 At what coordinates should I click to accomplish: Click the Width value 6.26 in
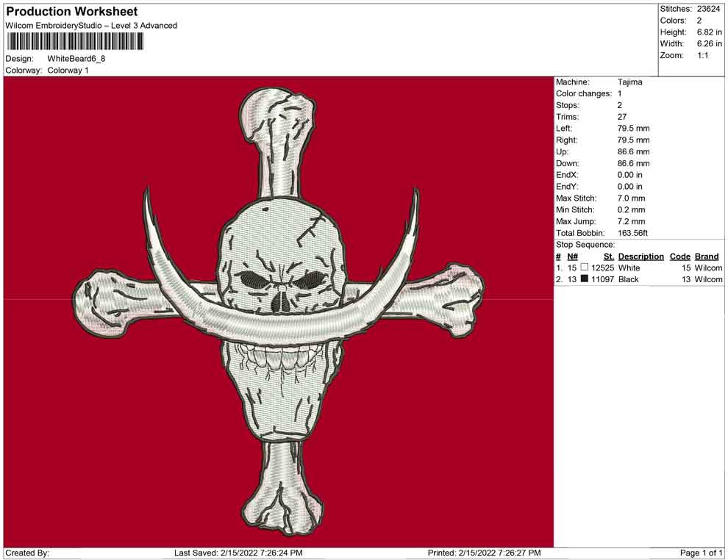[709, 43]
